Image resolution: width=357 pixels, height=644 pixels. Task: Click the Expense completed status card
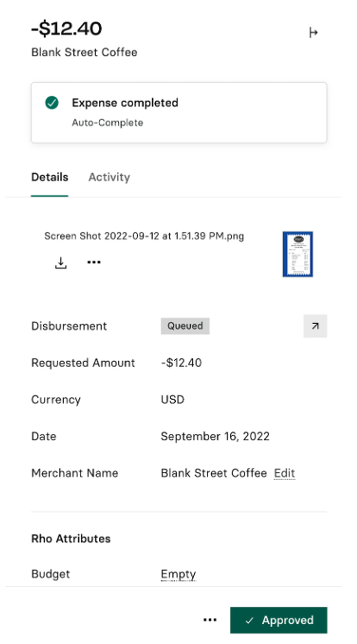pos(179,113)
